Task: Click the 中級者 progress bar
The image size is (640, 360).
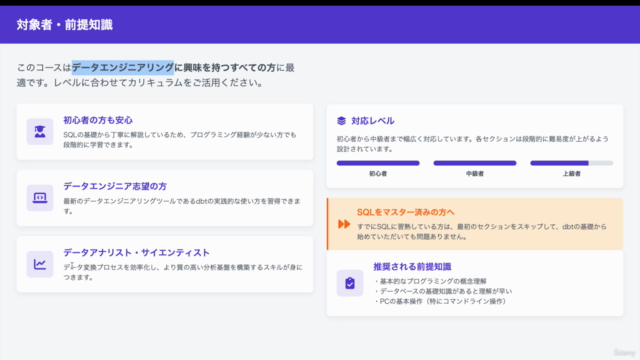Action: [x=475, y=163]
